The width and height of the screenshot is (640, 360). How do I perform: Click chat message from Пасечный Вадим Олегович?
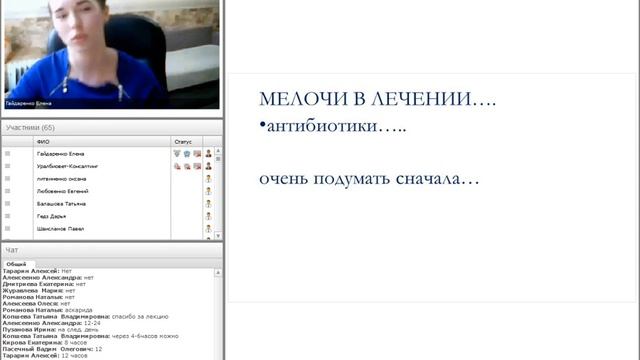pyautogui.click(x=52, y=349)
